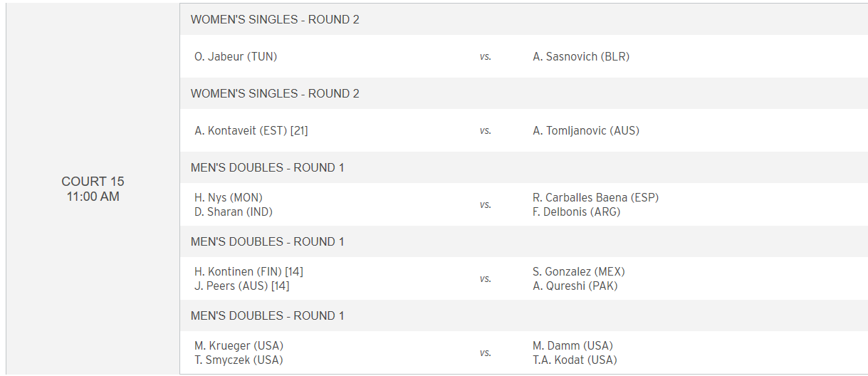
Task: Select A. Sasnovich (BLR) name
Action: coord(581,56)
